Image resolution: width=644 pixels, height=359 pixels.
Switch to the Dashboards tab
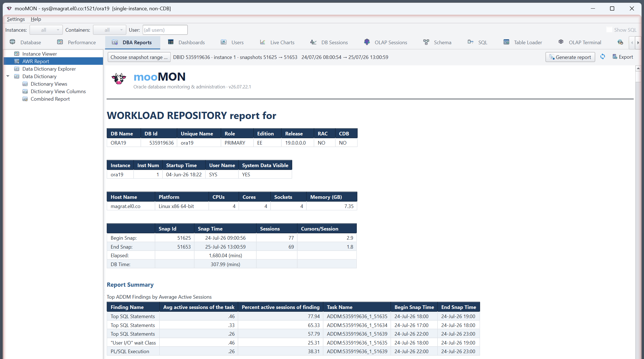click(186, 42)
